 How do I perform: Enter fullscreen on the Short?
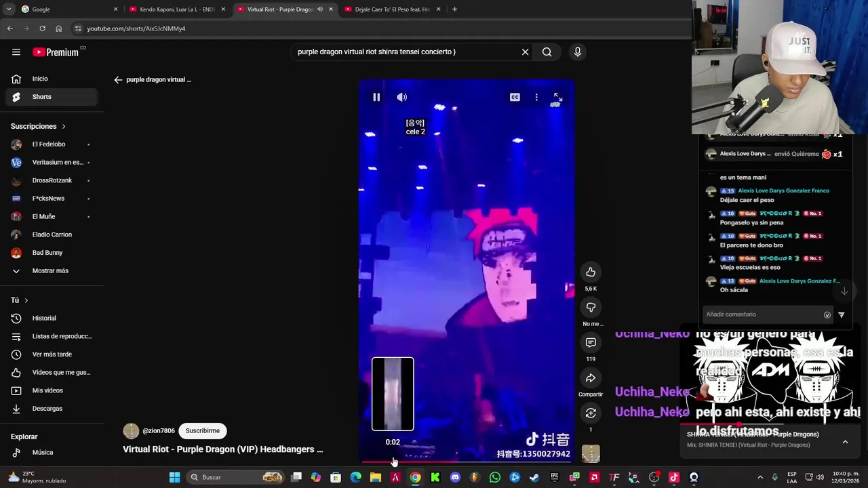coord(557,97)
